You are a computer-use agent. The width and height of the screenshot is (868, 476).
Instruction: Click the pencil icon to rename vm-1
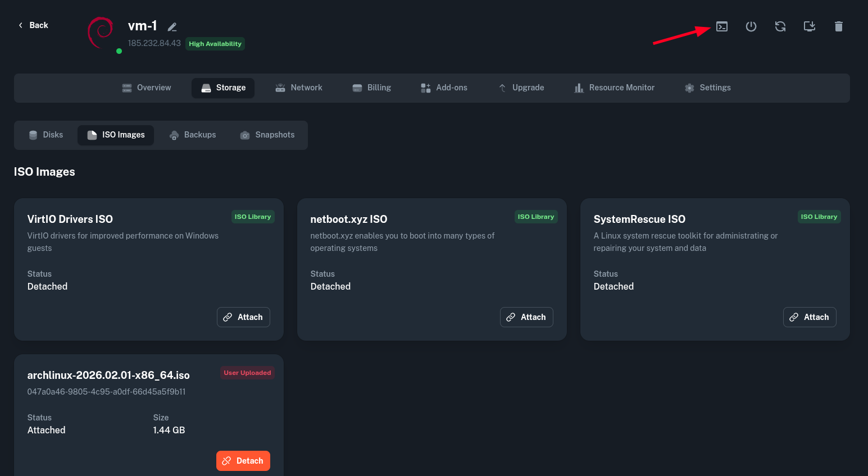172,27
